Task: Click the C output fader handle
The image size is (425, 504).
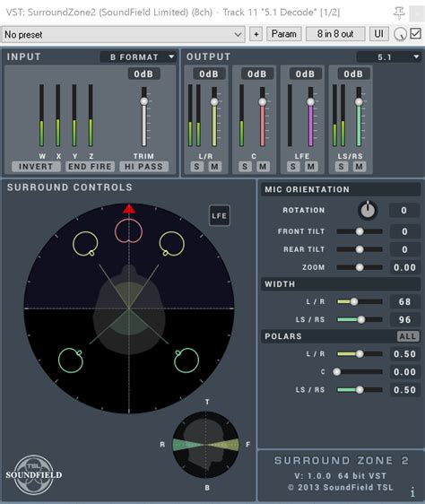Action: click(263, 102)
